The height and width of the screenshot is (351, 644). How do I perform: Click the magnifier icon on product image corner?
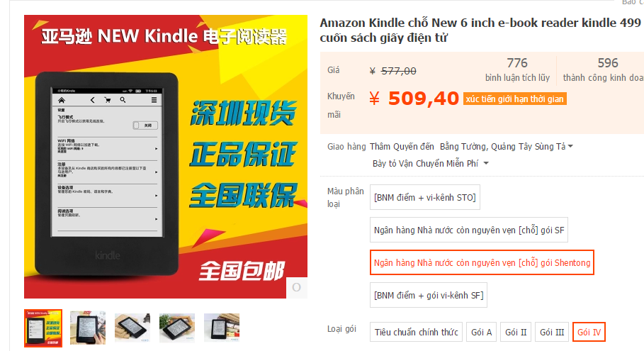click(297, 288)
